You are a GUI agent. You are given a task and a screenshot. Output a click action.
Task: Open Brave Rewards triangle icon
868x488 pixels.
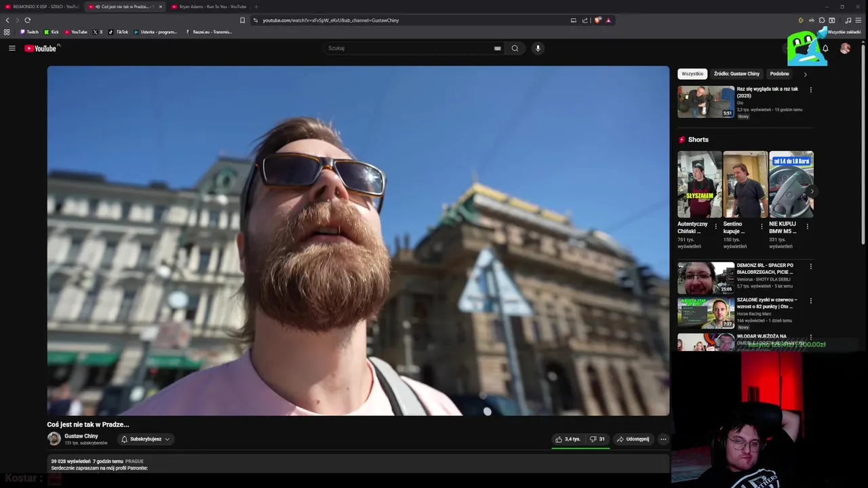[x=608, y=20]
